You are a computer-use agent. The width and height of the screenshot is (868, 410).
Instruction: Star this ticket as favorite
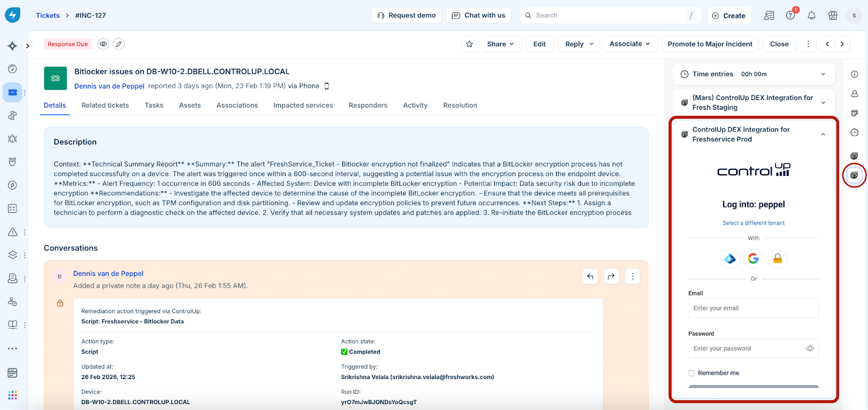point(470,44)
